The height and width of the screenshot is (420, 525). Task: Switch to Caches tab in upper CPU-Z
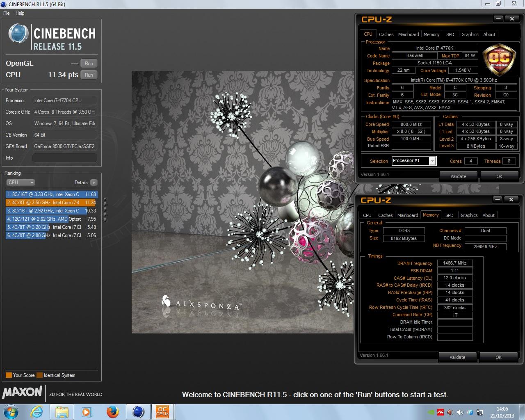(x=386, y=34)
